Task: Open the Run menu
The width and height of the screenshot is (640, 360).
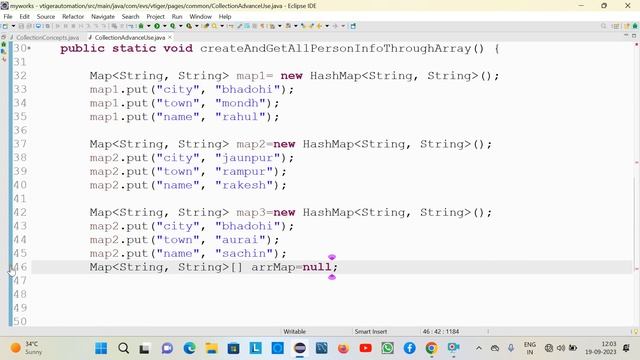Action: (x=177, y=16)
